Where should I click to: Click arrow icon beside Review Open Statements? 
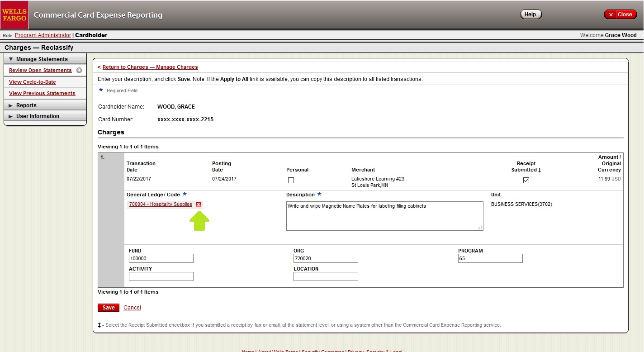pos(79,70)
